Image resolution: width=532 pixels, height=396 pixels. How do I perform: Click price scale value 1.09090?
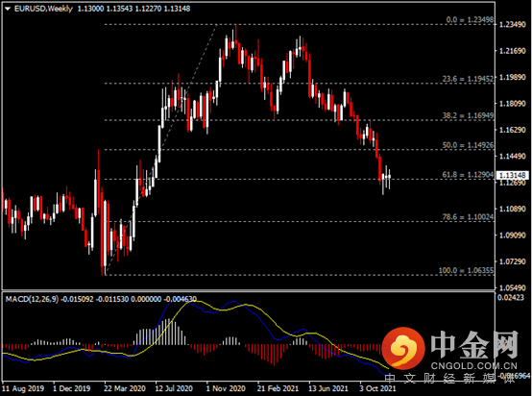(513, 235)
